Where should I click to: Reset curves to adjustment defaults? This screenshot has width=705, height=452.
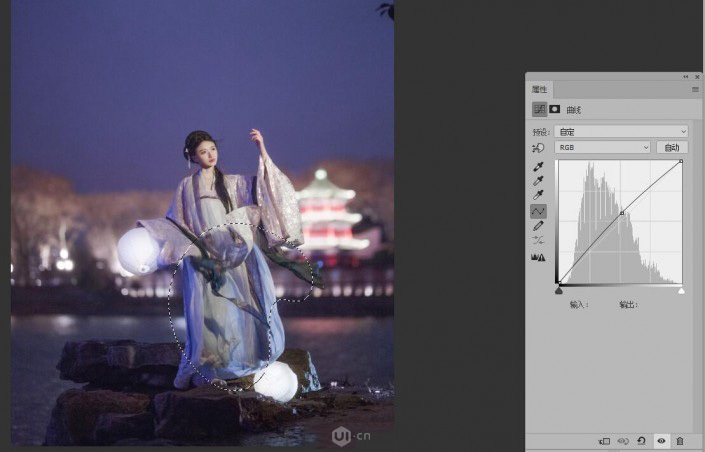641,440
